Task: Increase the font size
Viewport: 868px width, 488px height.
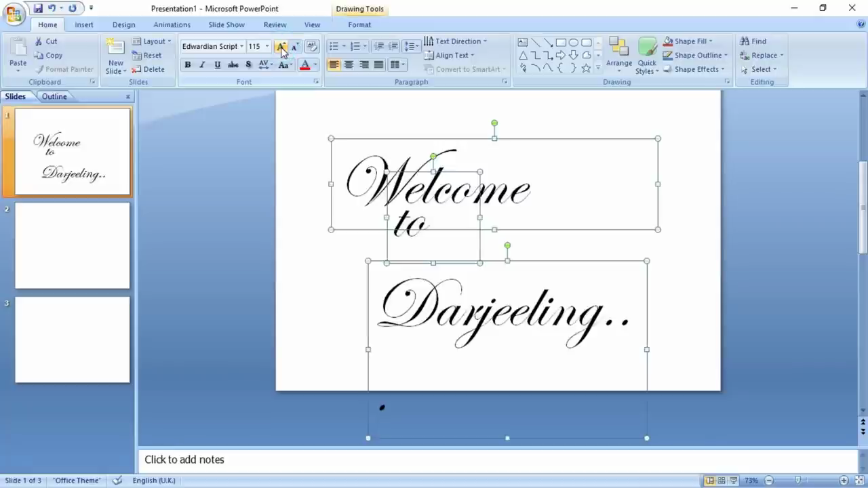Action: pyautogui.click(x=281, y=46)
